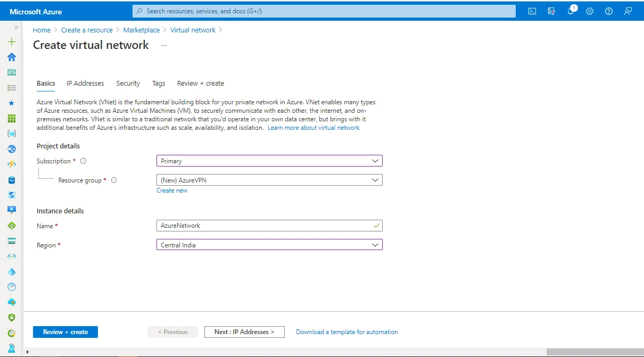Expand the Resource group dropdown

click(269, 180)
